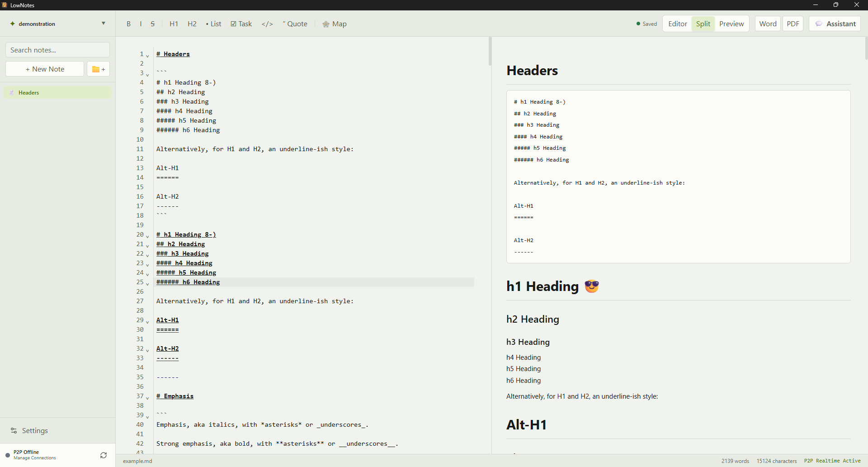Insert bullet List item
The width and height of the screenshot is (868, 467).
tap(213, 24)
